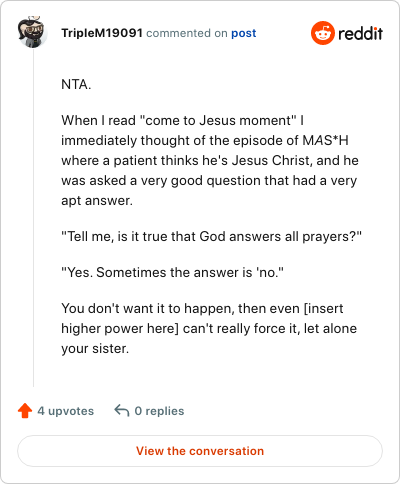Click the "NTA." opening line
Screen dimensions: 400x484
pyautogui.click(x=76, y=84)
